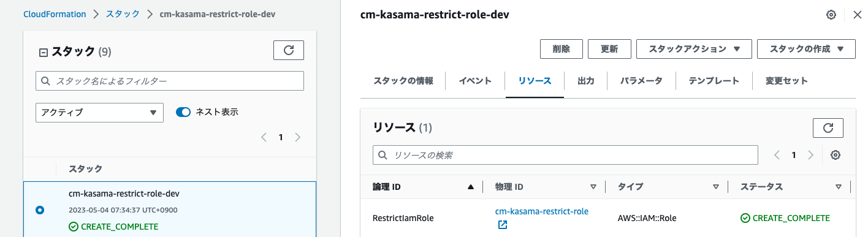Open the physical ID external link icon

pyautogui.click(x=503, y=225)
